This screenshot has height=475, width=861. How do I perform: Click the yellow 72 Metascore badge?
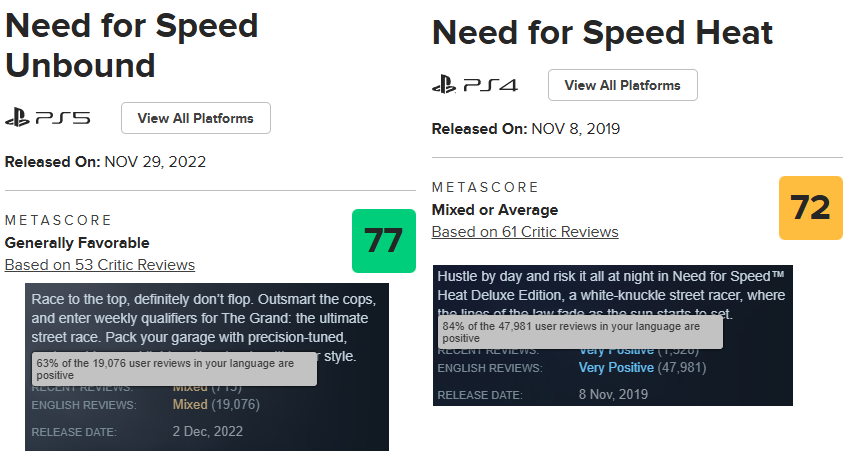[x=810, y=208]
